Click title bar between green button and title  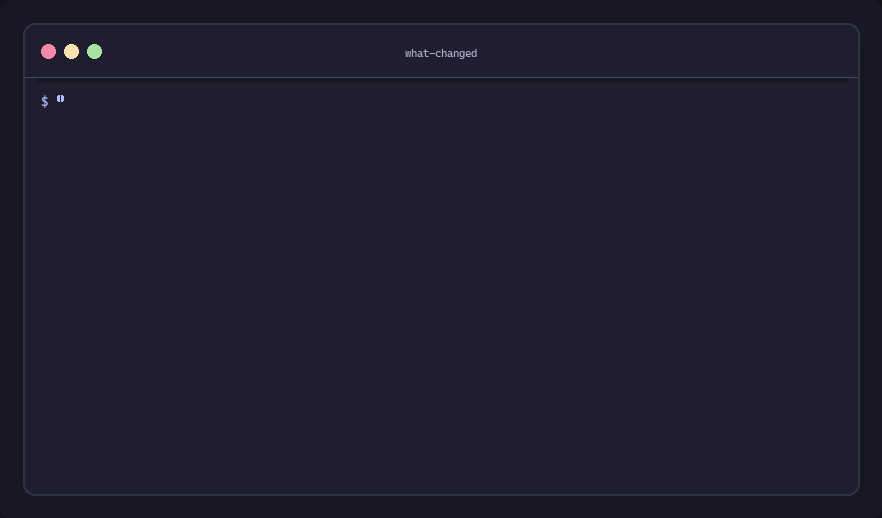click(x=253, y=52)
